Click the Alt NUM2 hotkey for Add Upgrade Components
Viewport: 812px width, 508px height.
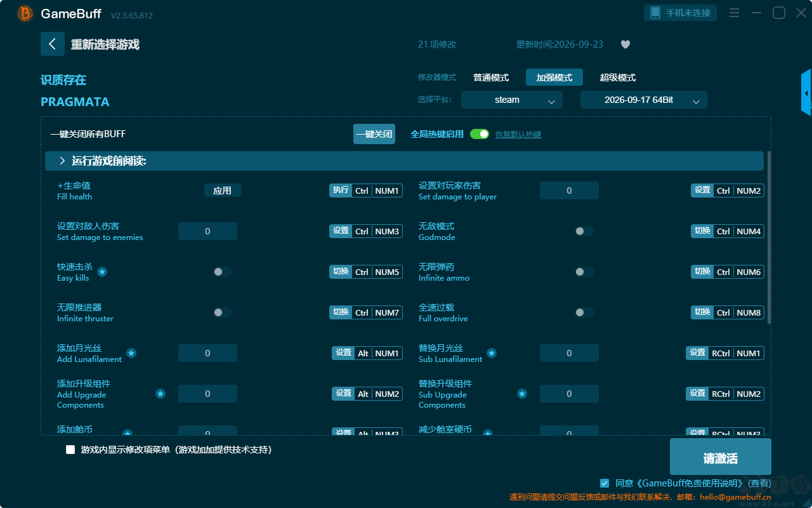tap(367, 394)
